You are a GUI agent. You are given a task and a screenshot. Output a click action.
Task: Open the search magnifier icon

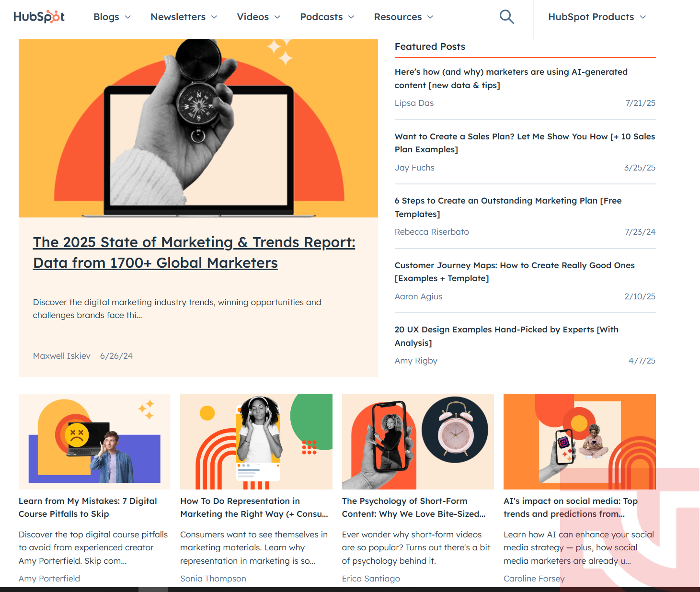click(506, 17)
